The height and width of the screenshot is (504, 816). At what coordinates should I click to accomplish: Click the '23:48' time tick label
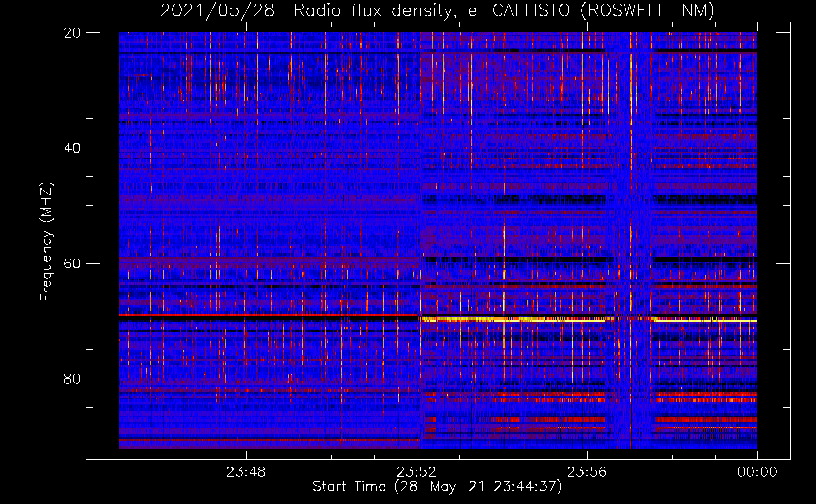point(246,472)
